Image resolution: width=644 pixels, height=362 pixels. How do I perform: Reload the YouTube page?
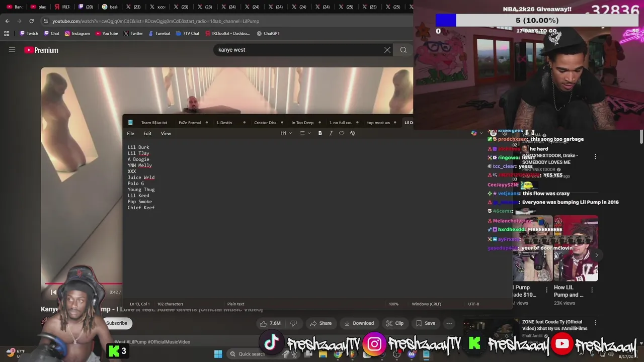pos(31,21)
